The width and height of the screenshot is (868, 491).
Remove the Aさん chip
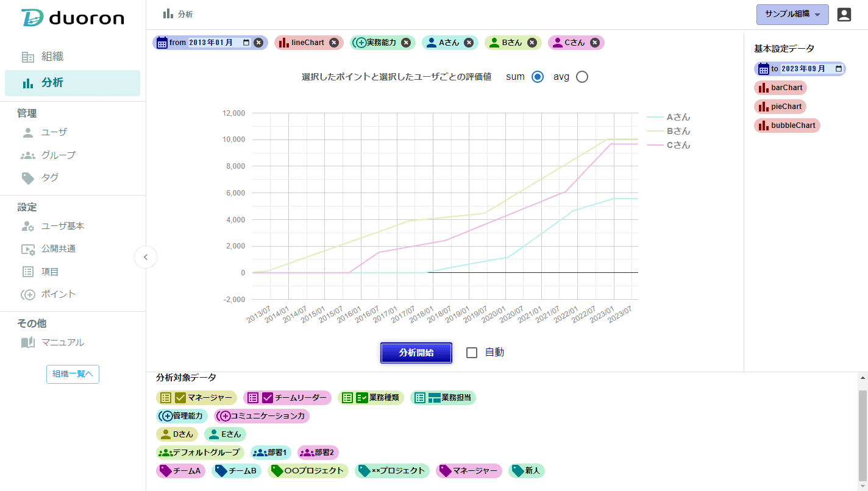[x=469, y=43]
